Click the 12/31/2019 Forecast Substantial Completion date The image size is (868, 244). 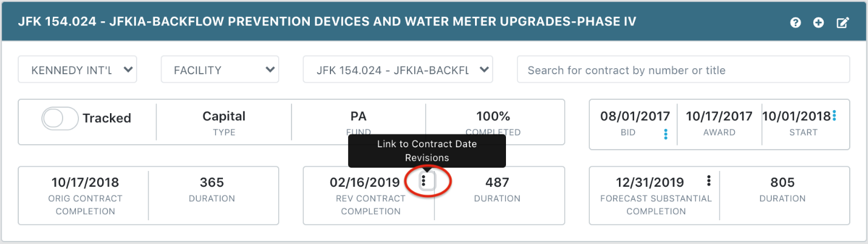(x=650, y=182)
